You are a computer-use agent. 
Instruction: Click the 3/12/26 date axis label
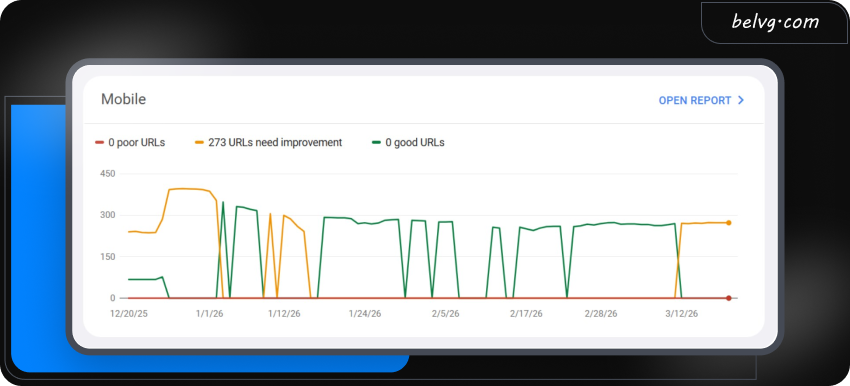coord(681,314)
